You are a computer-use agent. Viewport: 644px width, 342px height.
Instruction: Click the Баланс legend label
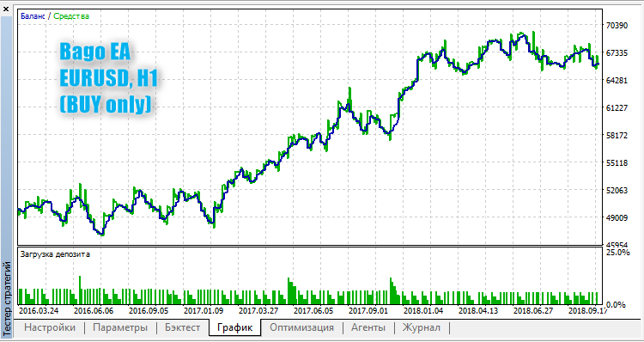33,16
